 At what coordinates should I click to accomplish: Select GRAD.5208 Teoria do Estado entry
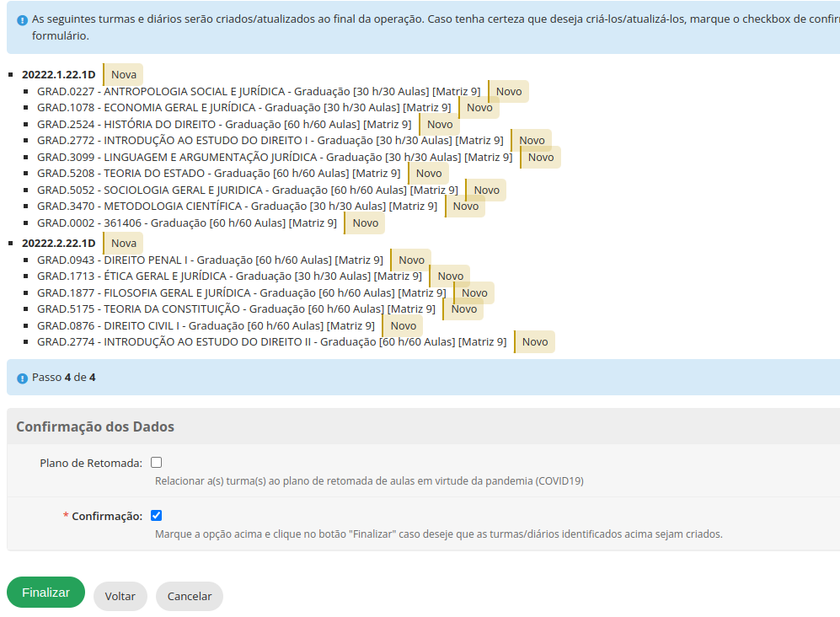pos(219,174)
